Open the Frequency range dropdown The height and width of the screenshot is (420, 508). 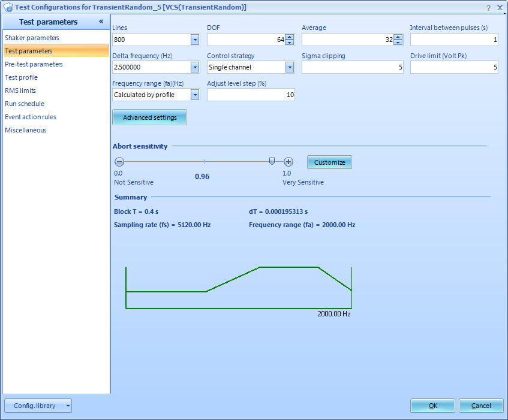point(195,95)
